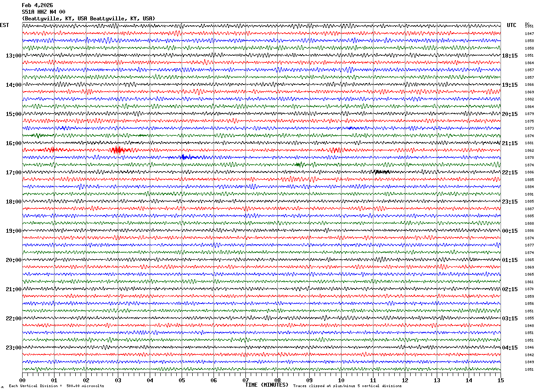Select the 21:00 EST time label

tap(14, 289)
